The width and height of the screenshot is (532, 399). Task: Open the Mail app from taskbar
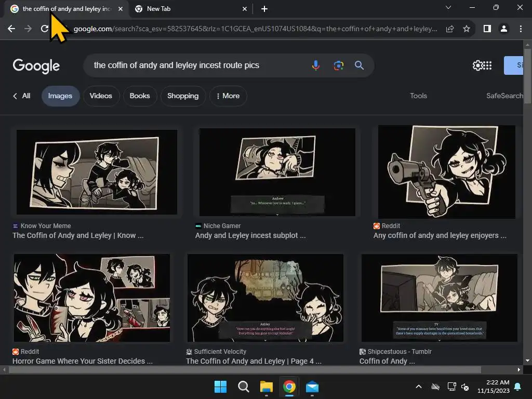click(x=312, y=387)
